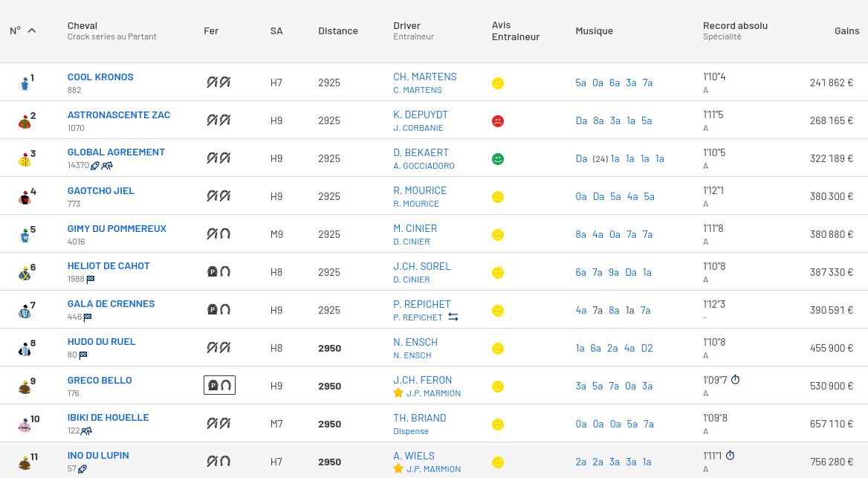
Task: Click the green smiley for Global Agreement
Action: pyautogui.click(x=498, y=159)
